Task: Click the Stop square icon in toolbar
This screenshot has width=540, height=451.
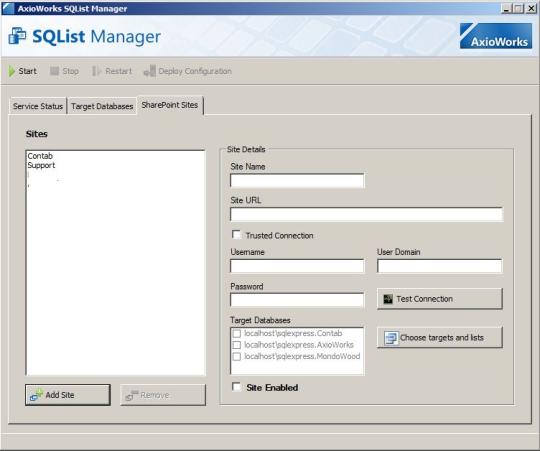Action: 54,71
